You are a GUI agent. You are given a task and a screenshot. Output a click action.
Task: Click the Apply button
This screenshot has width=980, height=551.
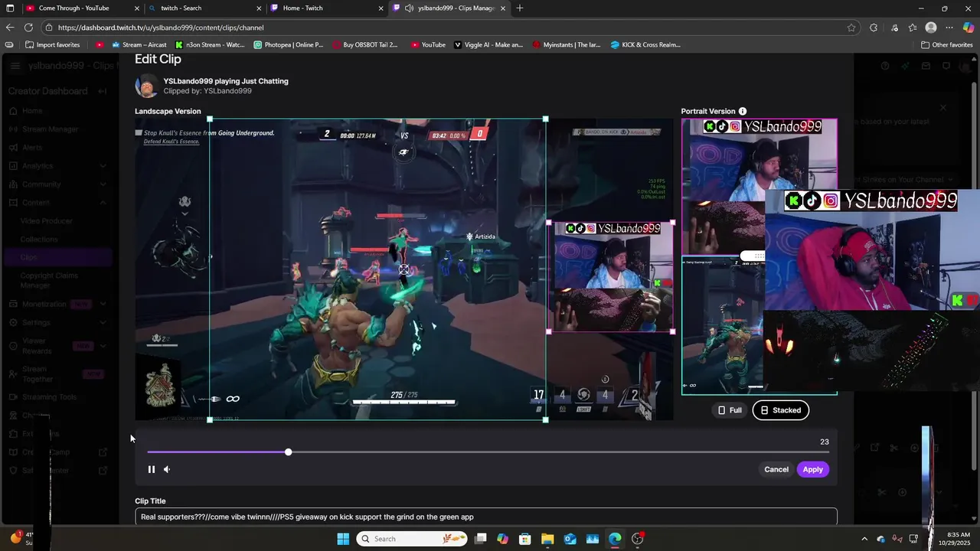click(x=812, y=469)
